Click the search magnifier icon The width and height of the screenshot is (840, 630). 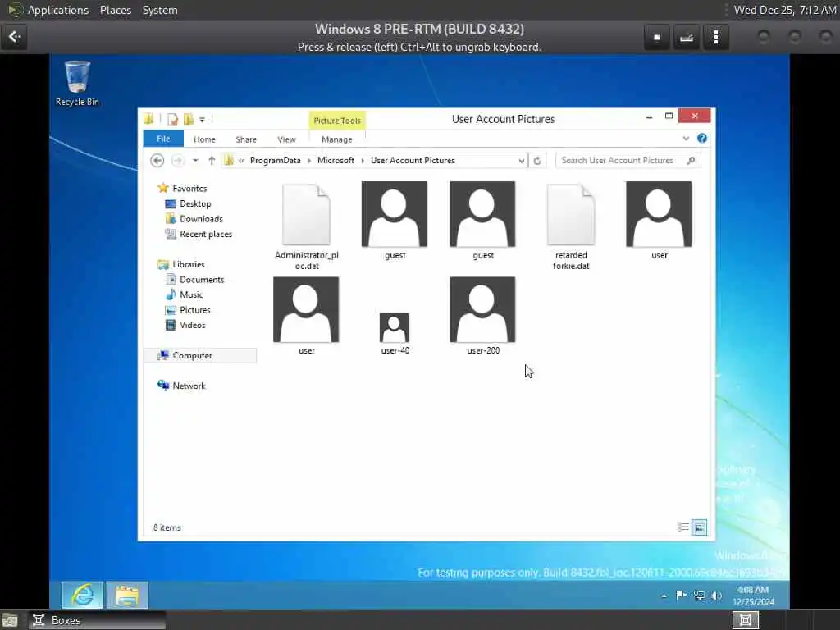click(691, 160)
